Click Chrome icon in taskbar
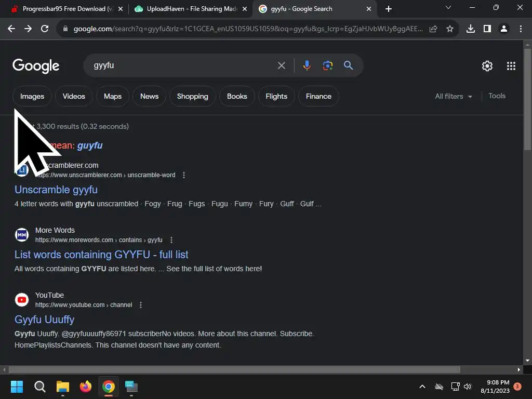 coord(109,387)
